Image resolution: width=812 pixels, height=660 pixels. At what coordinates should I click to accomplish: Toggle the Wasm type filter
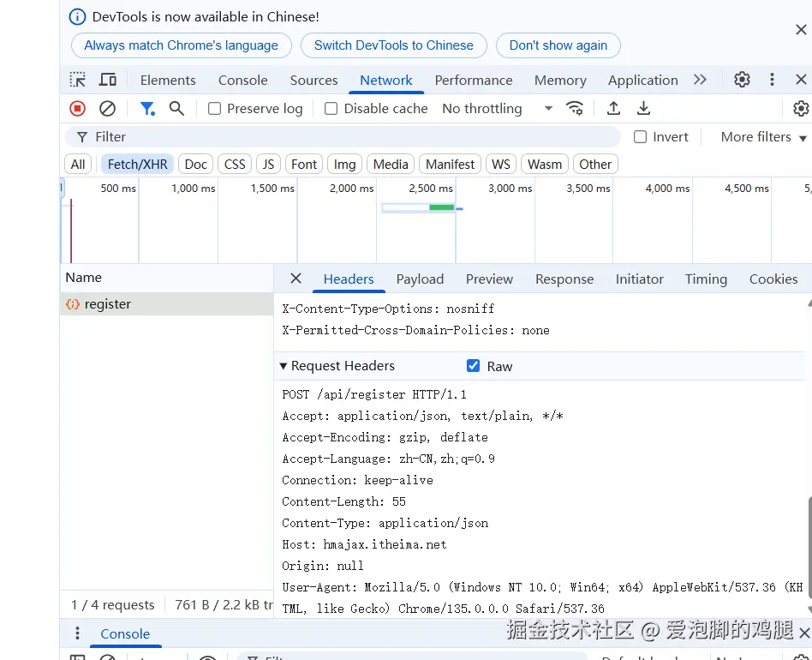pyautogui.click(x=545, y=165)
